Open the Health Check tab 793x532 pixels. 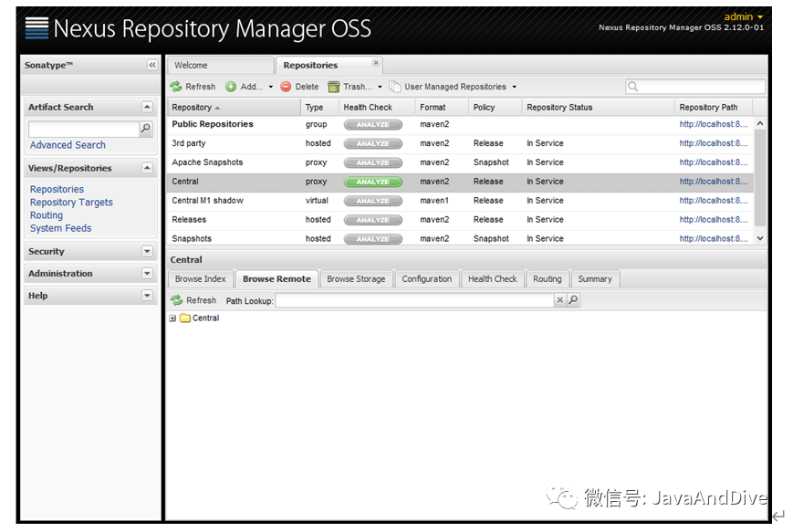(x=493, y=279)
